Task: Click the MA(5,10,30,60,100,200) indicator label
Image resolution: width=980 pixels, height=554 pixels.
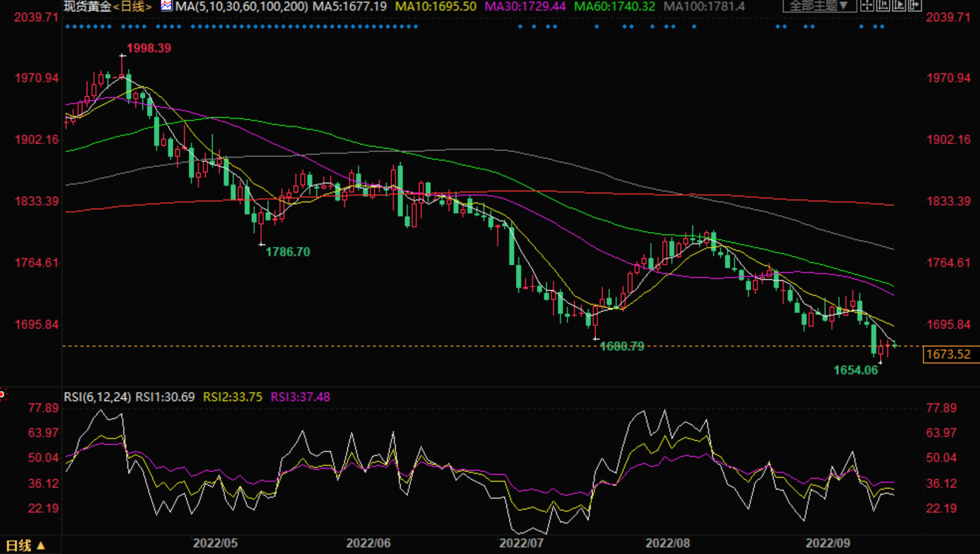Action: pyautogui.click(x=241, y=7)
